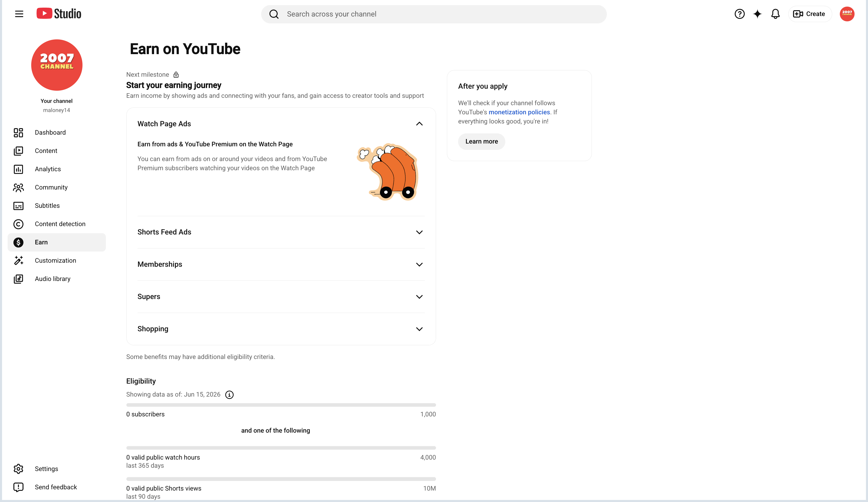Open Customization from the sidebar
This screenshot has width=868, height=502.
coord(57,260)
